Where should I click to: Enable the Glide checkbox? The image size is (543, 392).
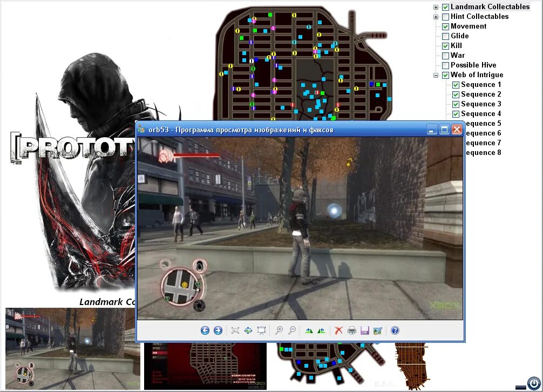(x=446, y=36)
